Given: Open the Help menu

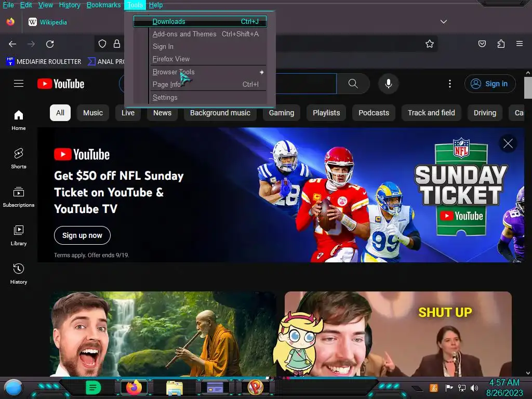Looking at the screenshot, I should 156,5.
